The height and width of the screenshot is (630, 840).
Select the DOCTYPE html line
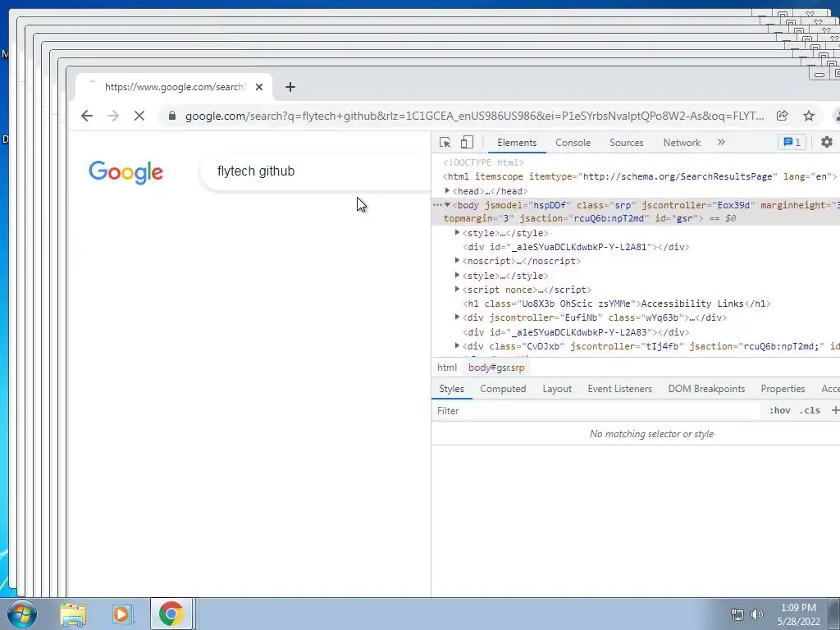(x=484, y=162)
